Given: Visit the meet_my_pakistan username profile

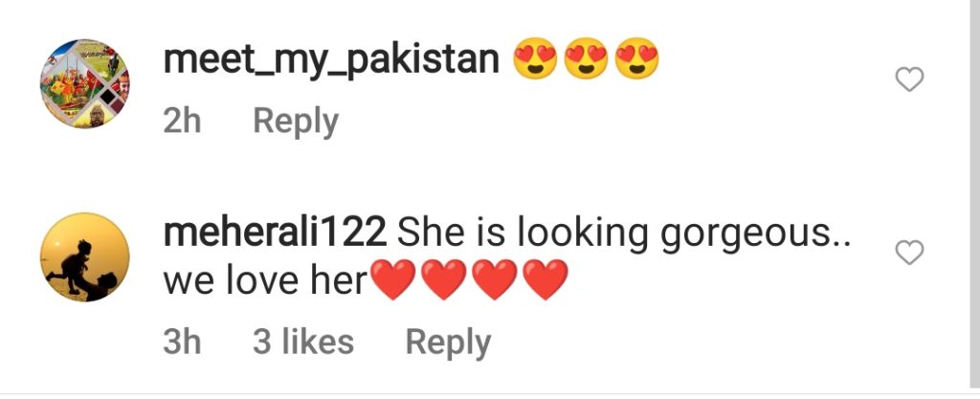Looking at the screenshot, I should click(x=331, y=61).
